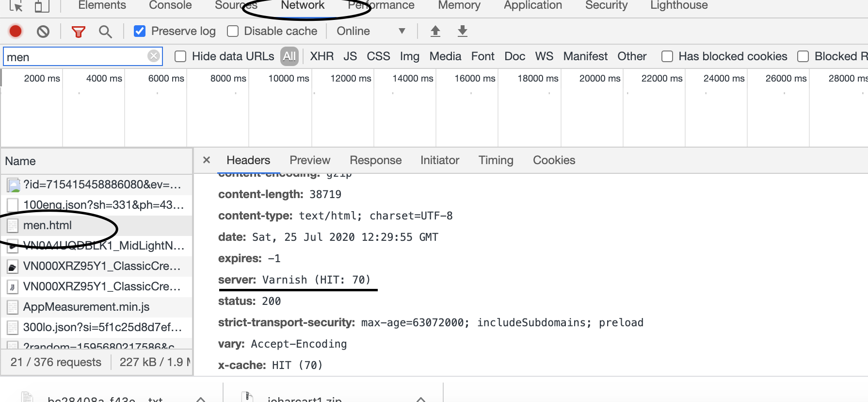Enable Has blocked cookies filter

coord(667,56)
